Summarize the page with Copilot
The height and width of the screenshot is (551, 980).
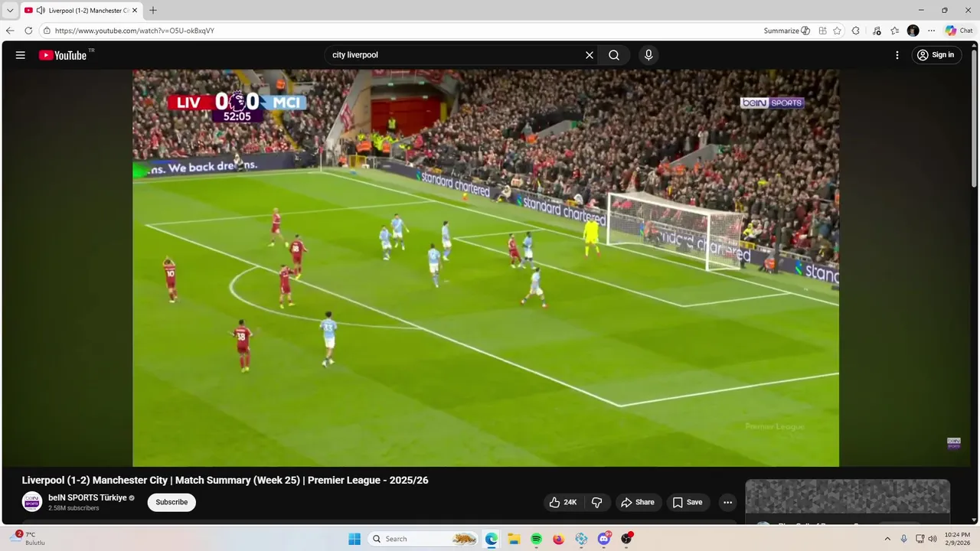click(x=786, y=31)
